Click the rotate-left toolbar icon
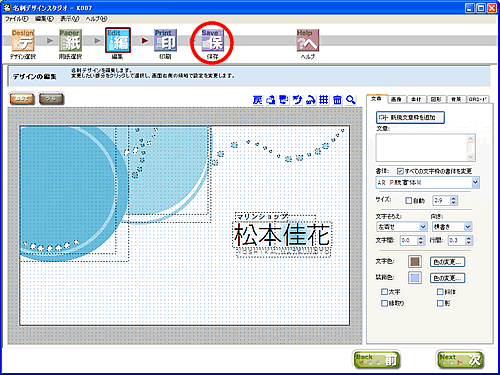Viewport: 500px width, 375px height. click(x=297, y=100)
